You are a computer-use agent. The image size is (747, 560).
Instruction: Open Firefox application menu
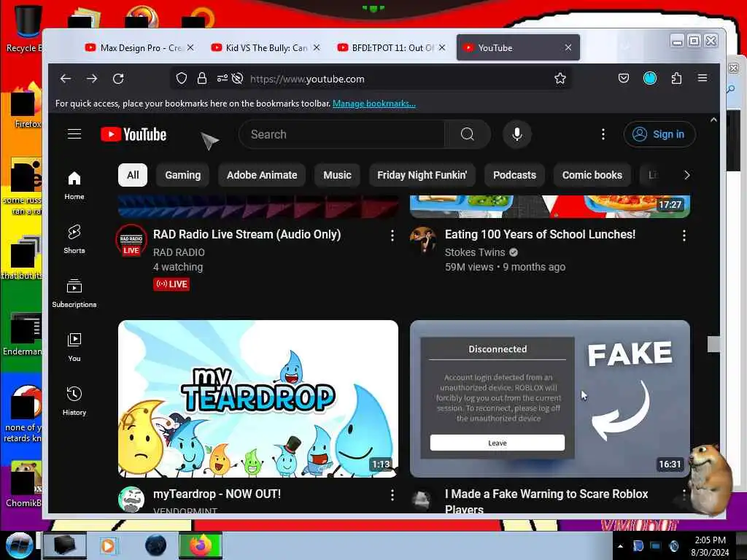click(703, 78)
